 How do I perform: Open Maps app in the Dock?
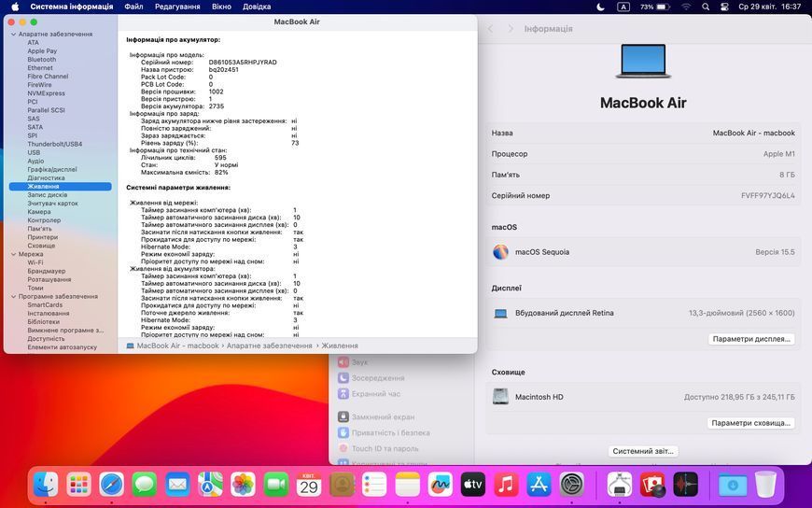[210, 486]
